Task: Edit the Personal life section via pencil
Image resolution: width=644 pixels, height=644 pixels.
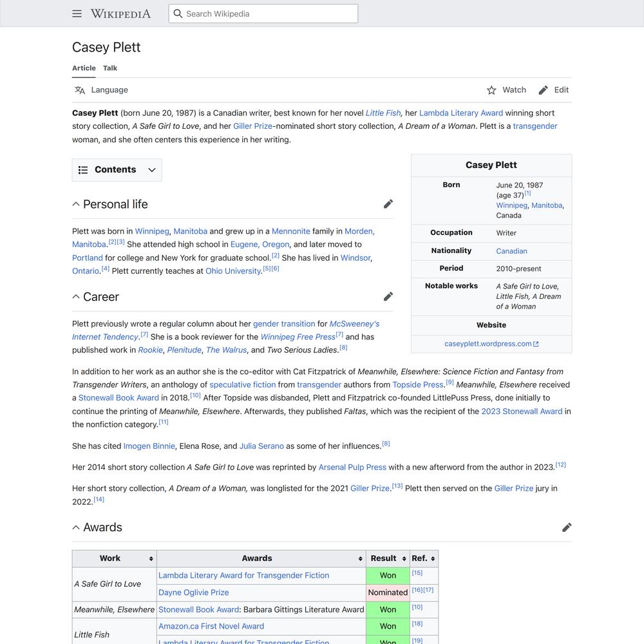Action: tap(388, 204)
